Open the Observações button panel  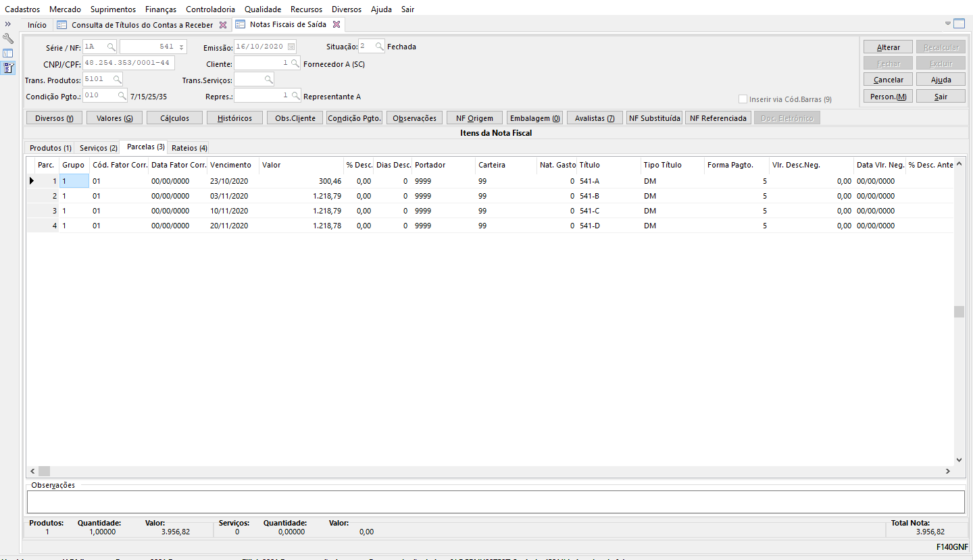(415, 118)
